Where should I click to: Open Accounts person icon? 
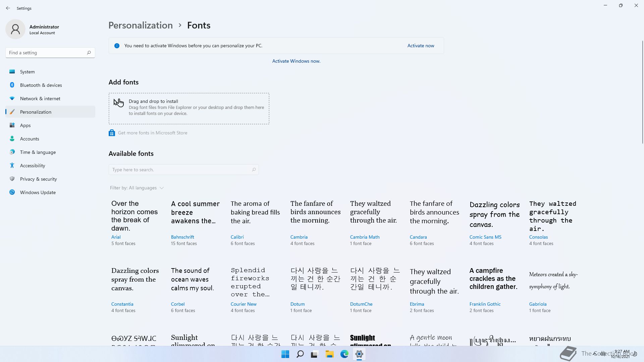pos(12,138)
